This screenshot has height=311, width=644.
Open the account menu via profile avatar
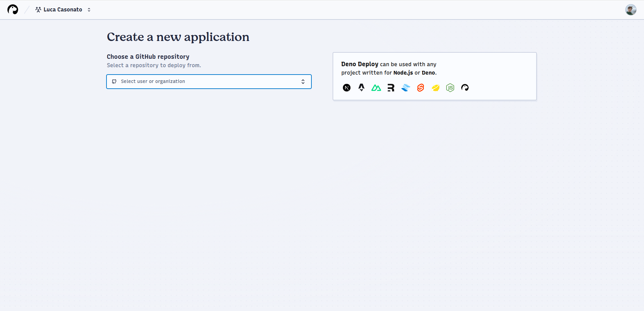coord(631,9)
